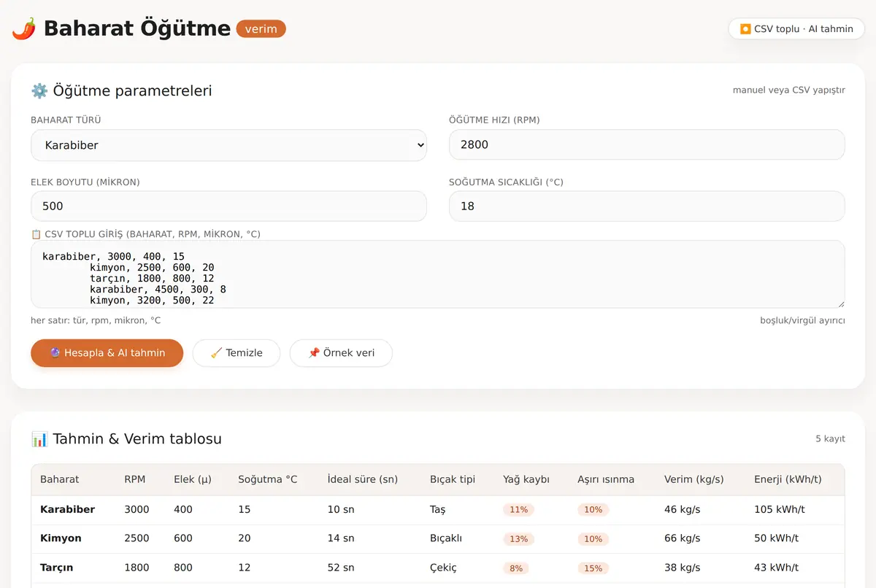Screen dimensions: 876x588
Task: Click the "manuel veya CSV yapıştır" hint
Action: tap(789, 90)
